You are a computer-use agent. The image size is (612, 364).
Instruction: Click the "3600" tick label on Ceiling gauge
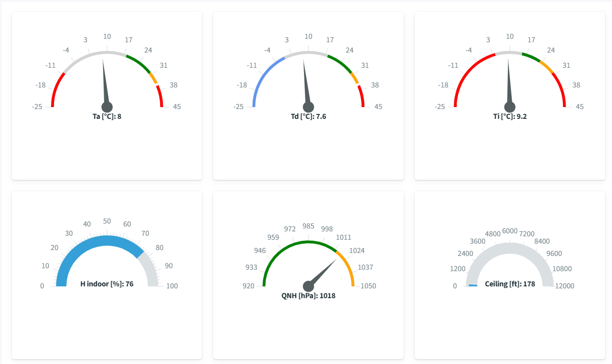point(477,241)
